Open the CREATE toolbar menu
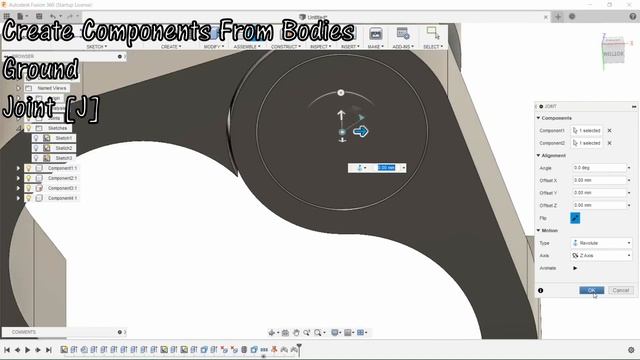Screen dimensions: 640x360 click(171, 47)
